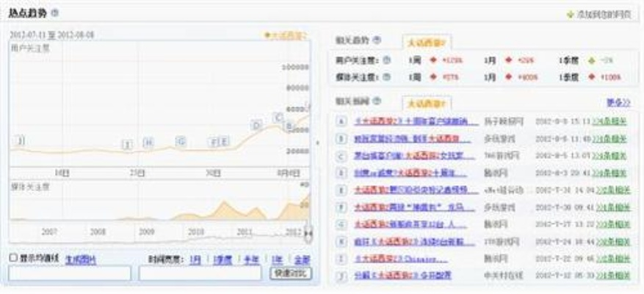644x294 pixels.
Task: Click the letter A icon in news list
Action: pos(341,121)
